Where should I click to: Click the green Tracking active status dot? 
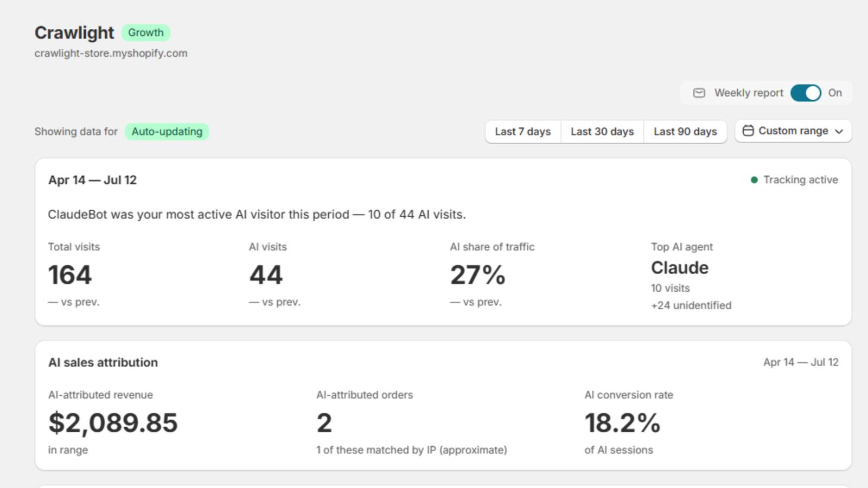[x=754, y=180]
